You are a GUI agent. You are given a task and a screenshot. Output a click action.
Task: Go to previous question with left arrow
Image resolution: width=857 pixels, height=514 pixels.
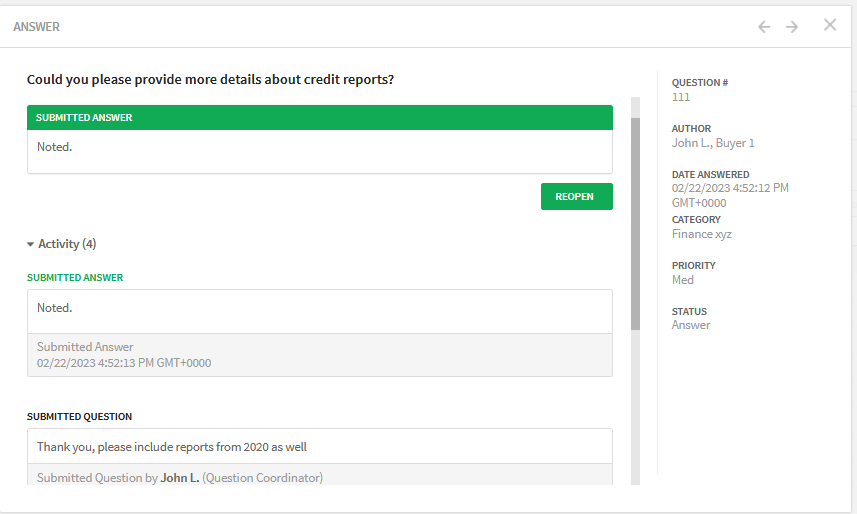click(x=764, y=27)
